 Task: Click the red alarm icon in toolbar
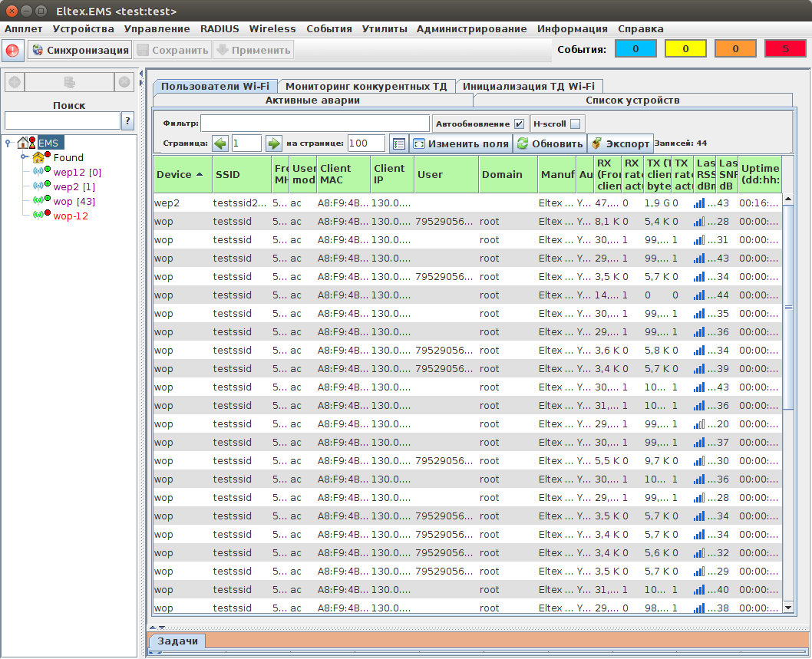[x=13, y=51]
